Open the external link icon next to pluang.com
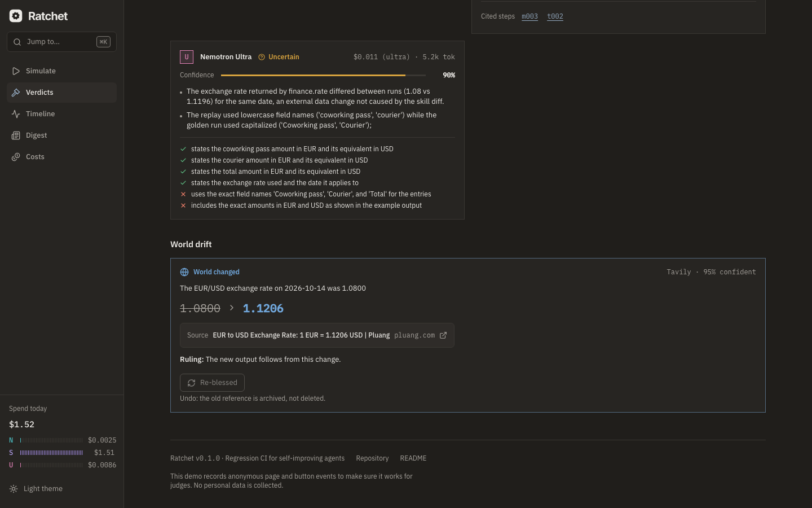This screenshot has width=812, height=508. [443, 335]
